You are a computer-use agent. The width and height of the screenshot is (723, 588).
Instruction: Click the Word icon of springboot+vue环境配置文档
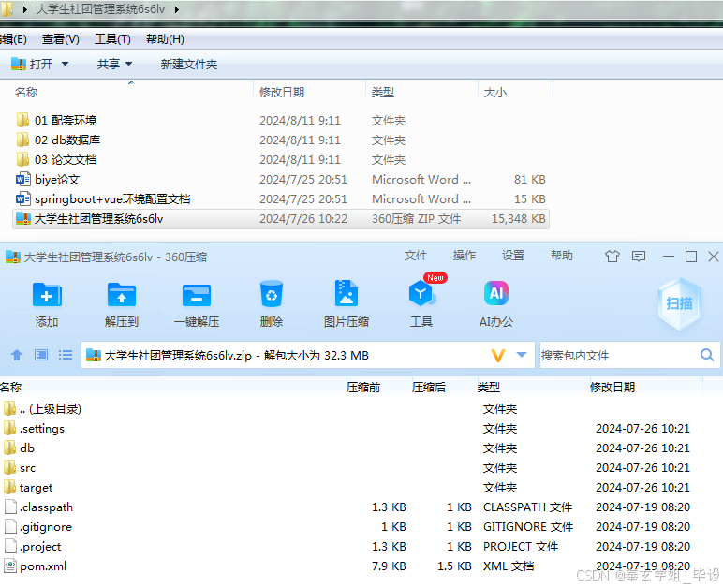(x=23, y=198)
